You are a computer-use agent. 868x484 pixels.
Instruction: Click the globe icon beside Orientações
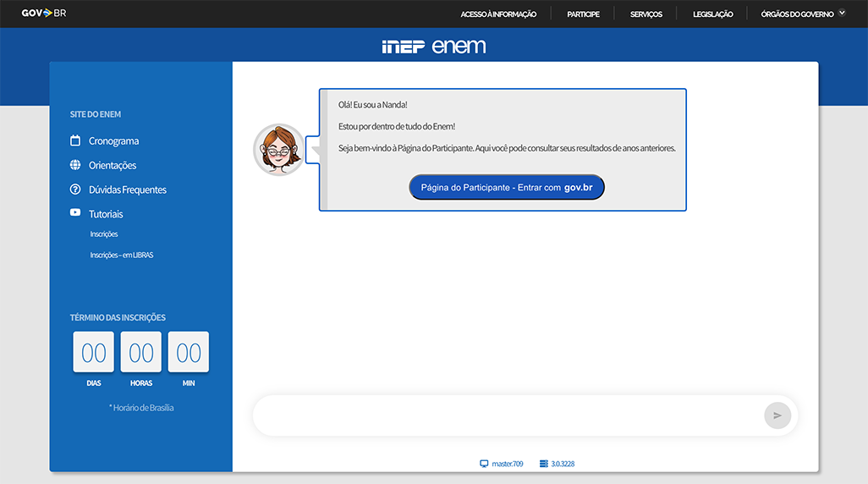(75, 164)
